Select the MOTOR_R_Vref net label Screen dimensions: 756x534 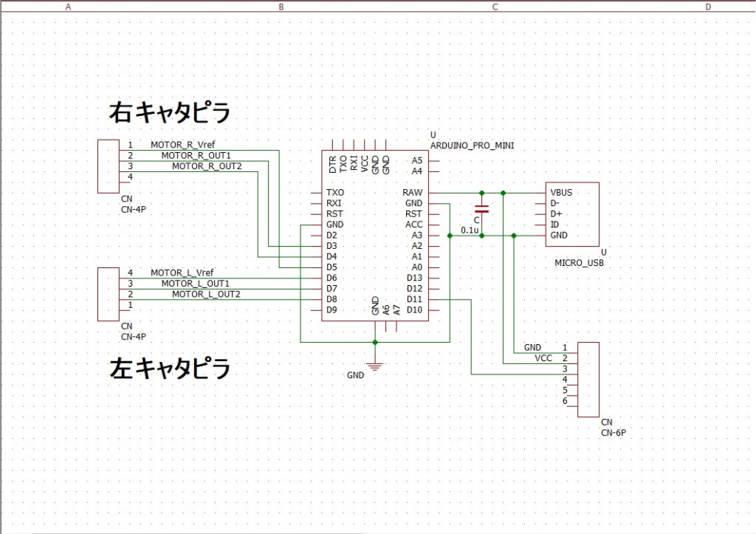[x=182, y=145]
